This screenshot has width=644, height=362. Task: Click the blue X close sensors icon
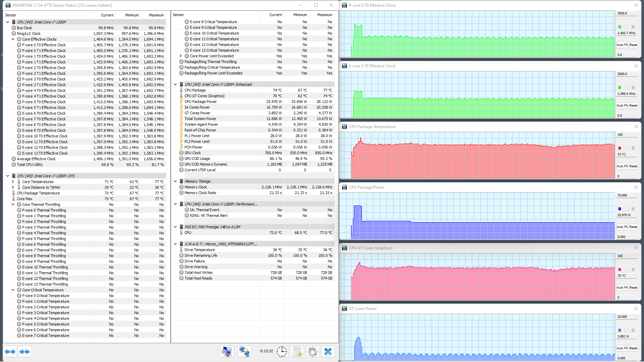click(x=328, y=351)
